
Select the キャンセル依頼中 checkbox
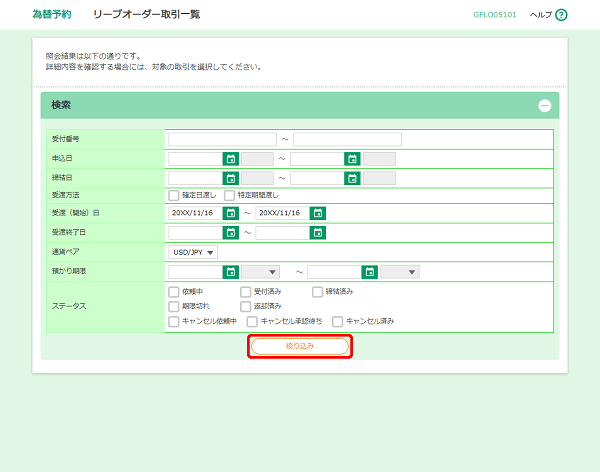174,321
